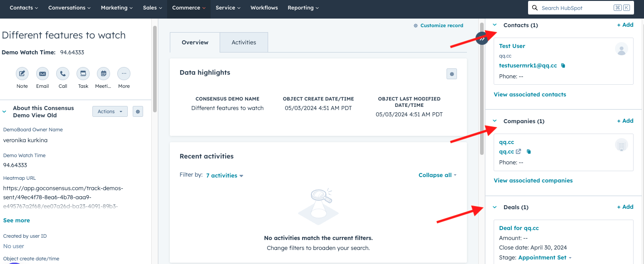
Task: Click the Call phone icon
Action: (63, 73)
